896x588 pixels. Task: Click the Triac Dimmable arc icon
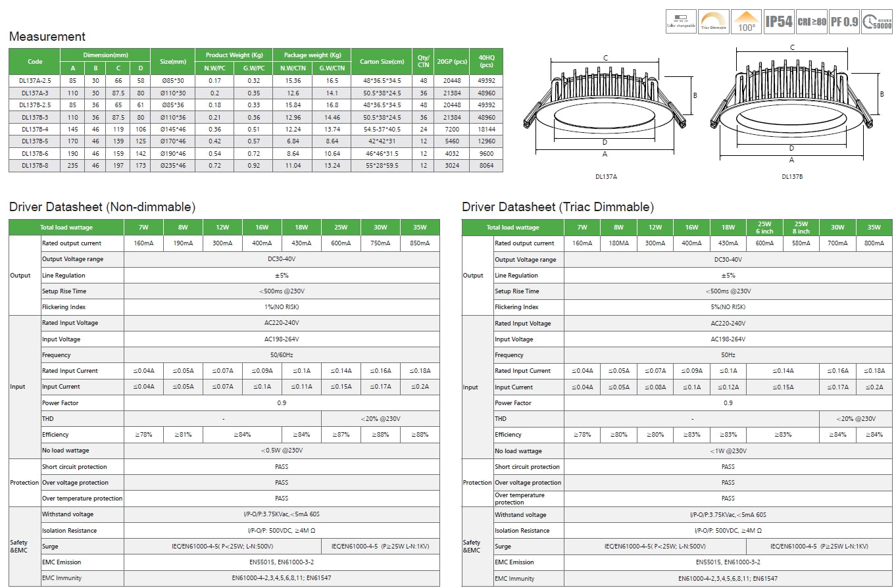pos(713,21)
